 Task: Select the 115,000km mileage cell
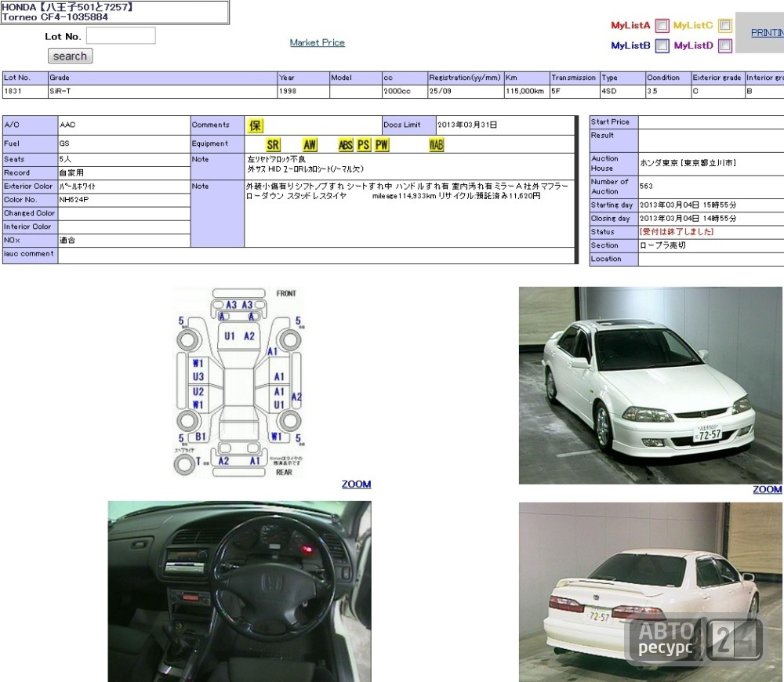527,92
